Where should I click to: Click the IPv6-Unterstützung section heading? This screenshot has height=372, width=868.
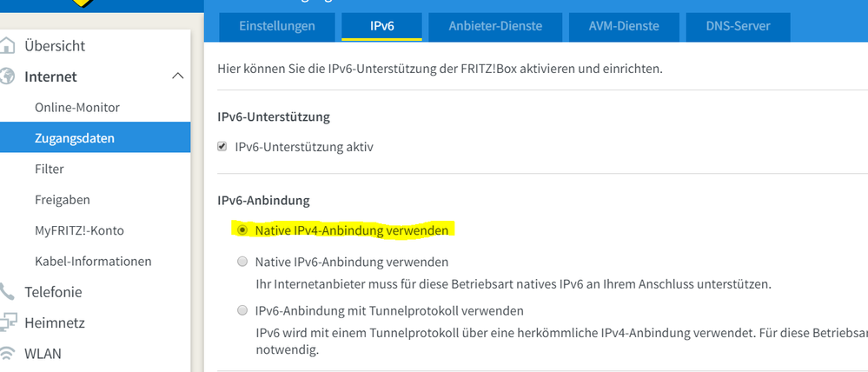click(274, 116)
